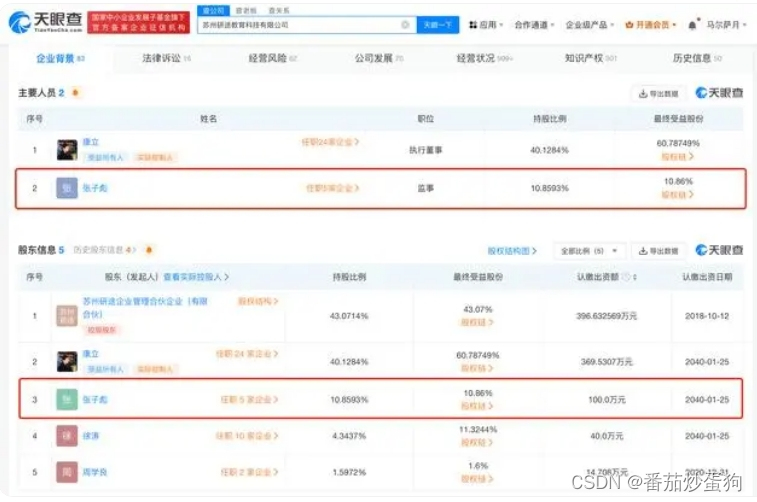Click 任职 5 家企业 in the 股东信息 table
This screenshot has height=502, width=757.
pyautogui.click(x=250, y=400)
